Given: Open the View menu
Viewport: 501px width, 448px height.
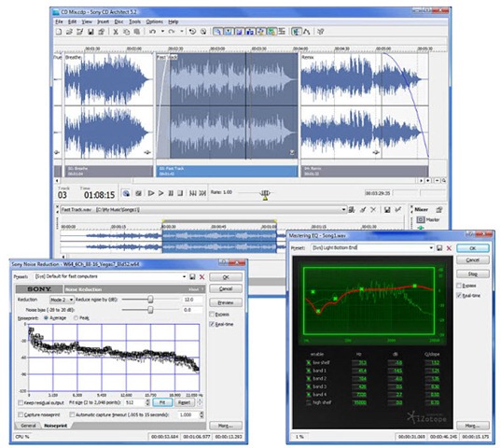Looking at the screenshot, I should point(87,21).
